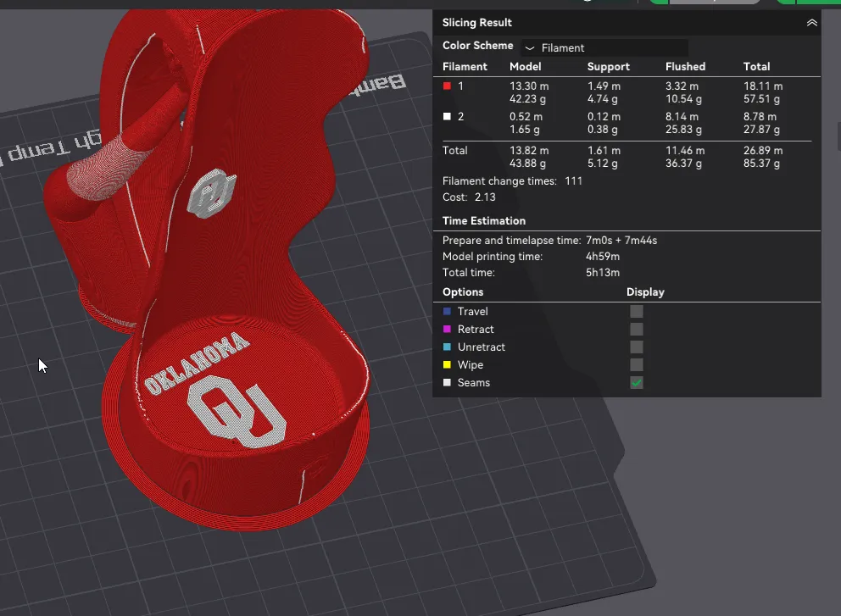Click the cyan Unretract color swatch
This screenshot has height=616, width=841.
click(x=447, y=347)
